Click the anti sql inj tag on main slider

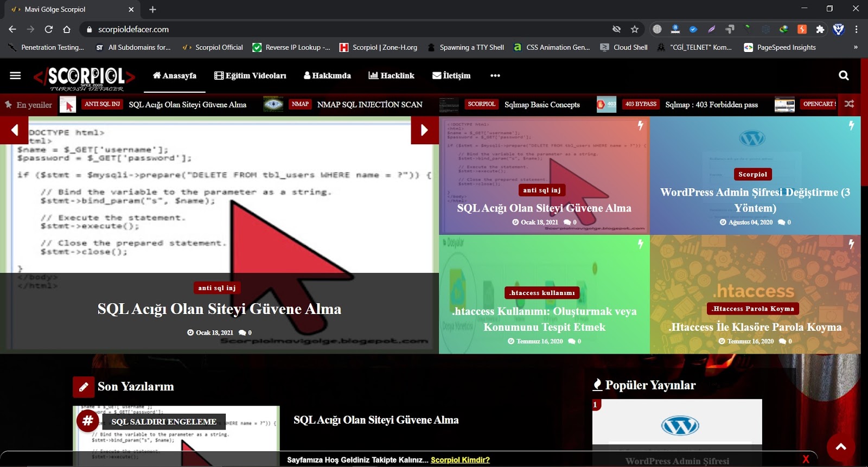[x=217, y=288]
